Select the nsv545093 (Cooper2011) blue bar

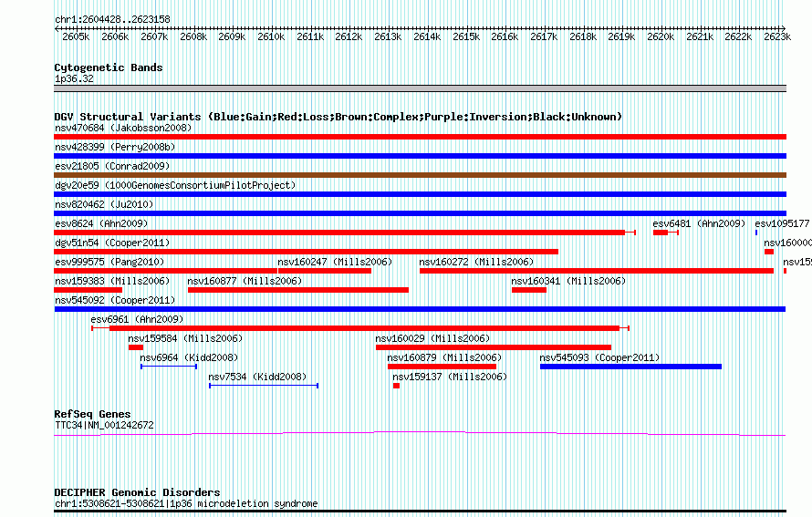click(x=630, y=367)
